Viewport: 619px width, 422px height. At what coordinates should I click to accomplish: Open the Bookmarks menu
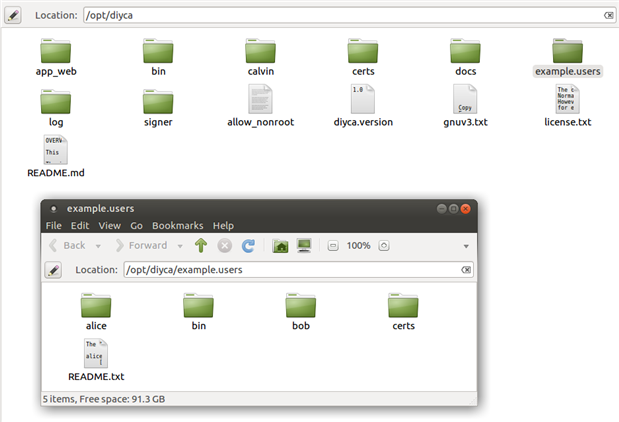[x=178, y=226]
